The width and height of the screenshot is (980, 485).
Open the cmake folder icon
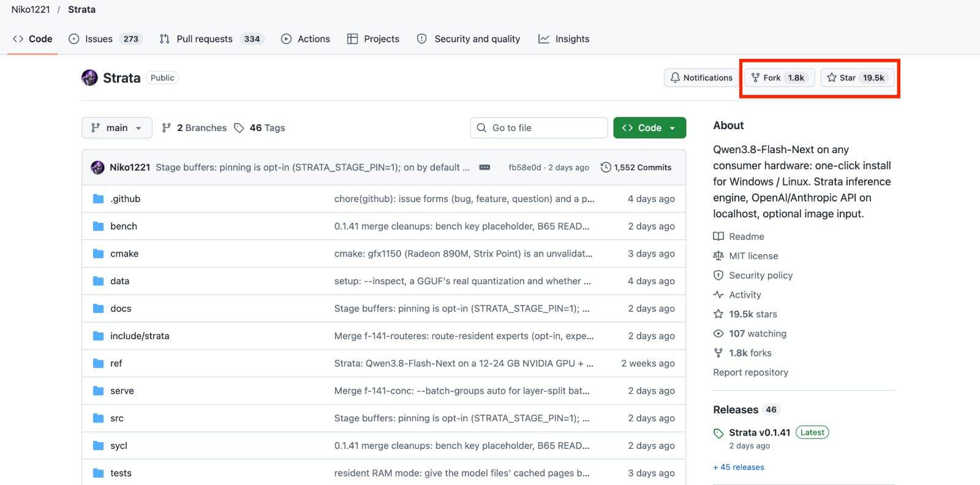[x=98, y=254]
